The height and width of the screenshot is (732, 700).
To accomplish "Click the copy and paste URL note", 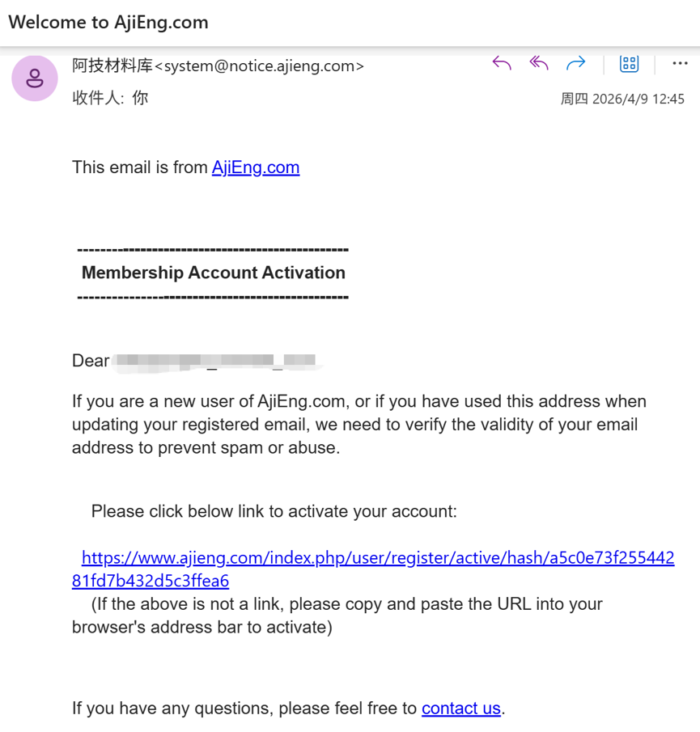I will [x=337, y=616].
